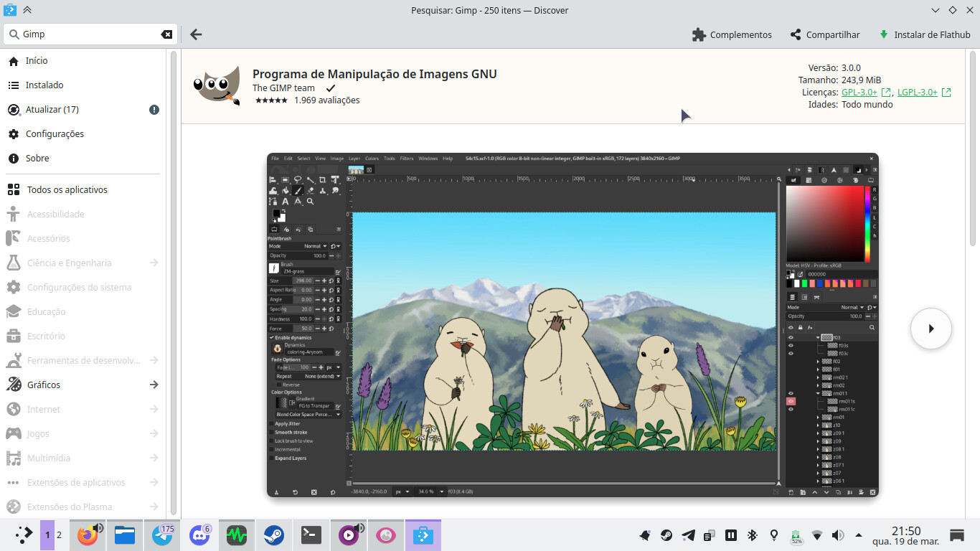Click the GIMP Wilber app icon
The width and height of the screenshot is (980, 551).
coord(217,86)
